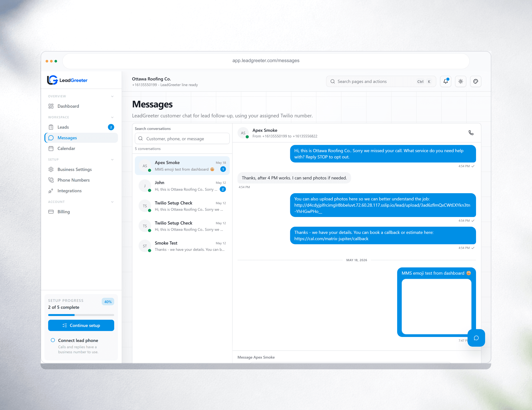
Task: Open the cal.com callback link
Action: pos(331,239)
